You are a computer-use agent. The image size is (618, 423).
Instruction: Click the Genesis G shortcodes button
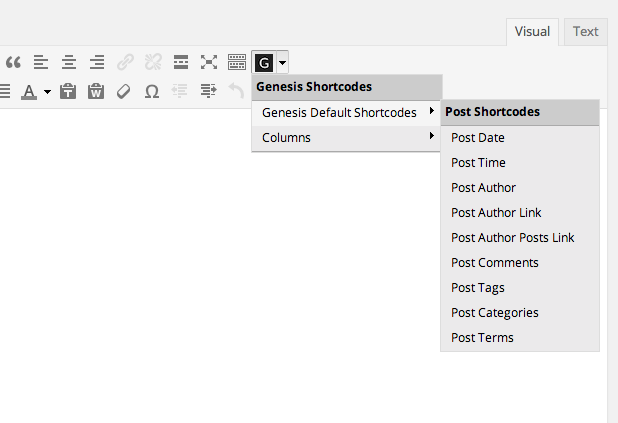click(x=264, y=63)
